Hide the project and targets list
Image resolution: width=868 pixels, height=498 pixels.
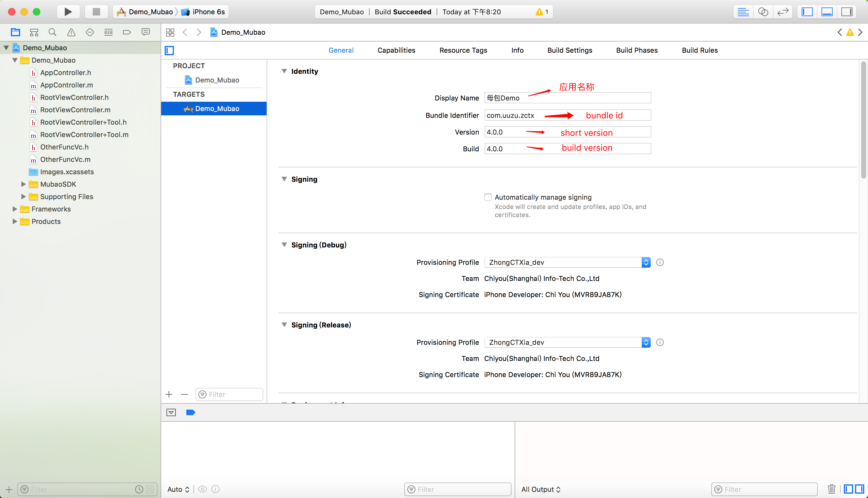click(169, 50)
